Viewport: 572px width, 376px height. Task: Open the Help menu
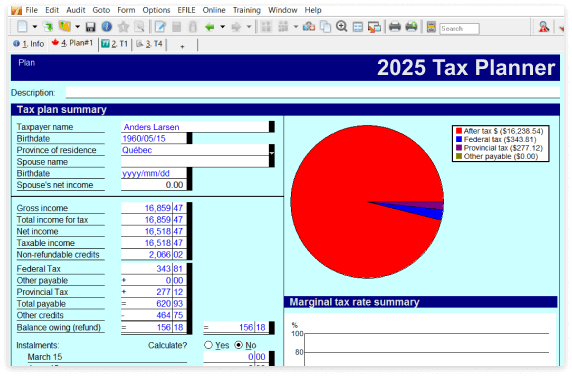pyautogui.click(x=313, y=10)
